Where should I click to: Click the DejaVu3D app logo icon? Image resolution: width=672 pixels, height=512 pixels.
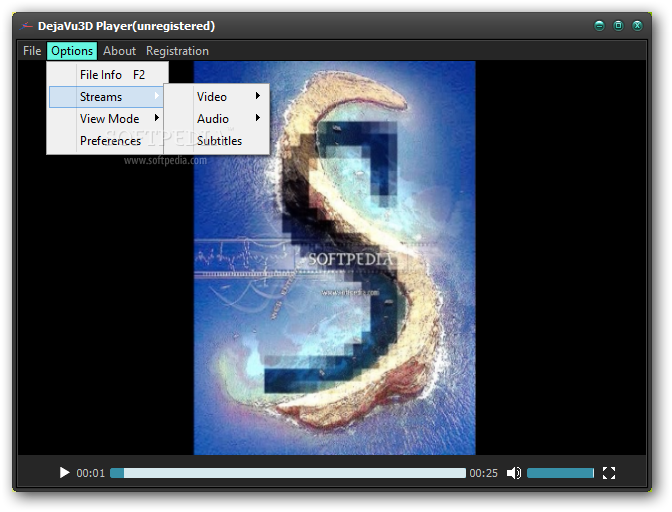click(27, 26)
